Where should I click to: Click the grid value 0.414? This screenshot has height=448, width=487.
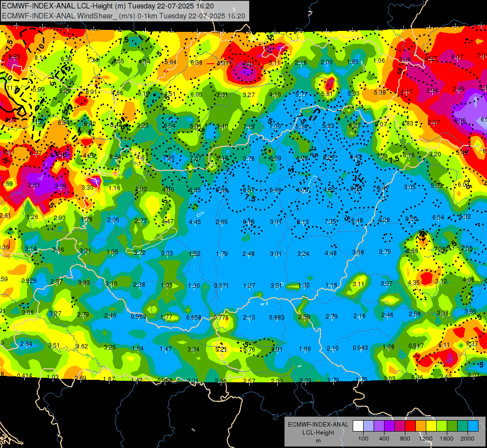[24, 376]
